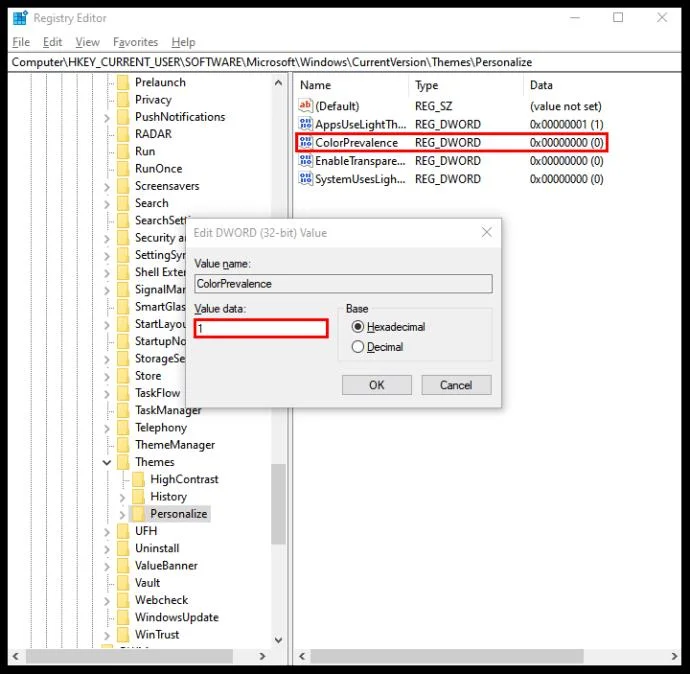Open the File menu
This screenshot has width=690, height=674.
pos(21,42)
